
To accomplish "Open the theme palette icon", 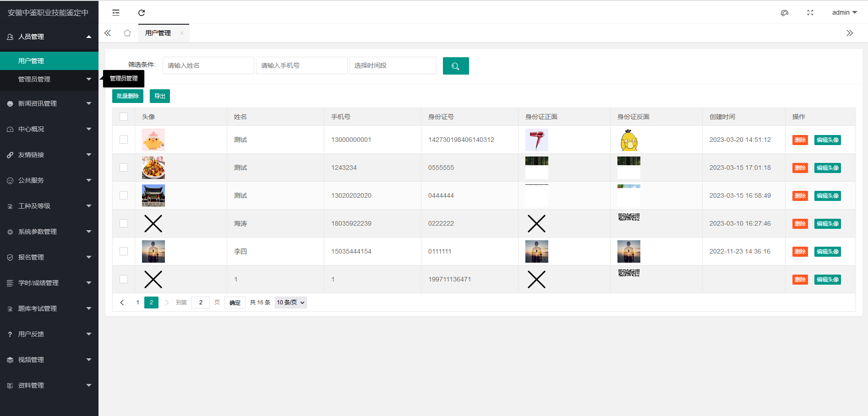I will click(x=785, y=13).
